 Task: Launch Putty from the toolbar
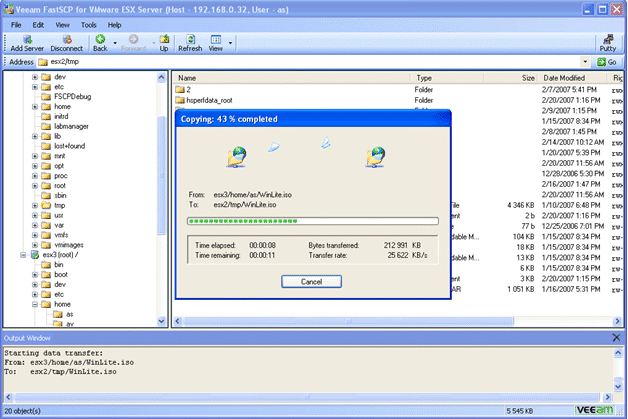click(x=607, y=42)
